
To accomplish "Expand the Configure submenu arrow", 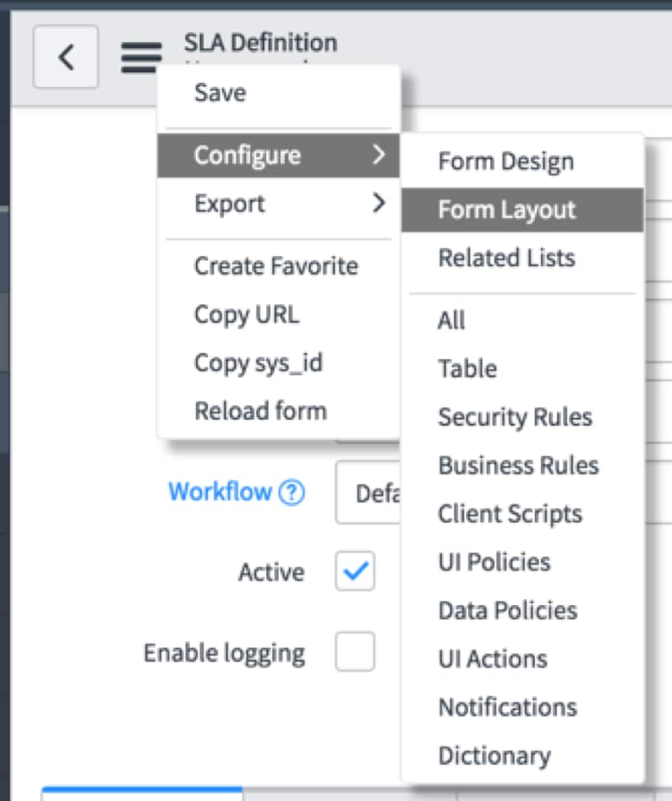I will 379,154.
